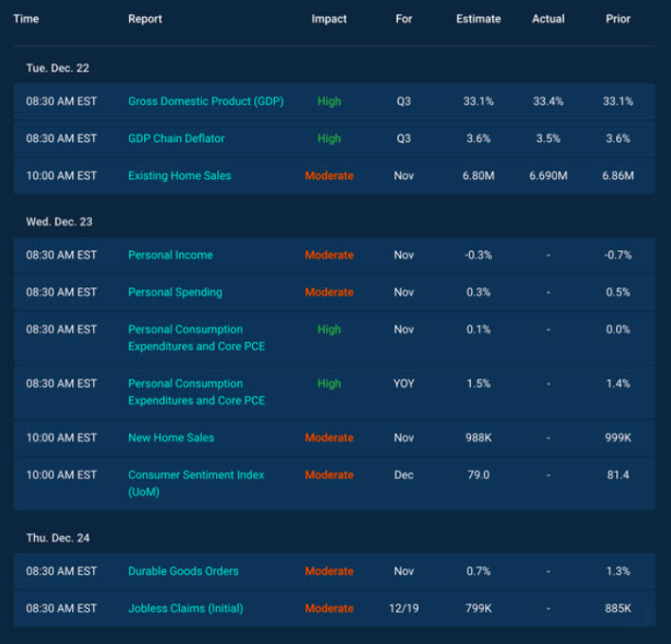Open the Existing Home Sales report
Image resolution: width=671 pixels, height=644 pixels.
click(179, 175)
